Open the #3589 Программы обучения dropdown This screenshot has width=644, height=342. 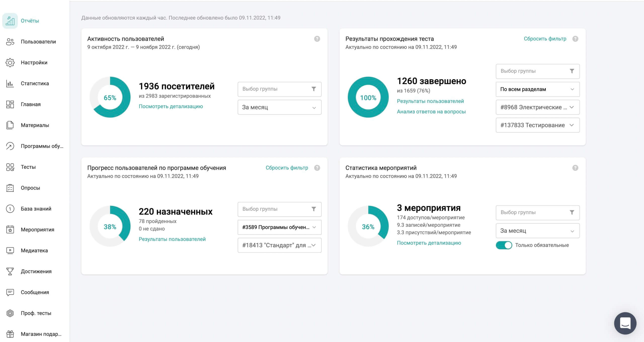279,227
